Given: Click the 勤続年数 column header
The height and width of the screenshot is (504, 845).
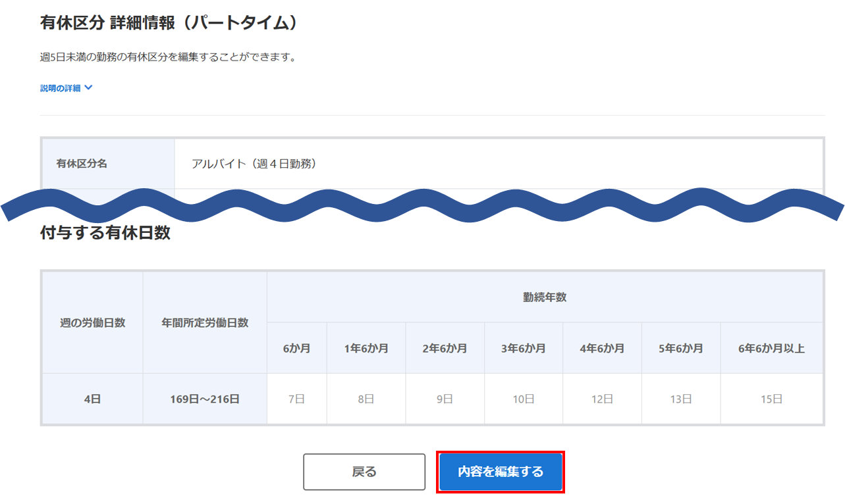Looking at the screenshot, I should point(545,297).
